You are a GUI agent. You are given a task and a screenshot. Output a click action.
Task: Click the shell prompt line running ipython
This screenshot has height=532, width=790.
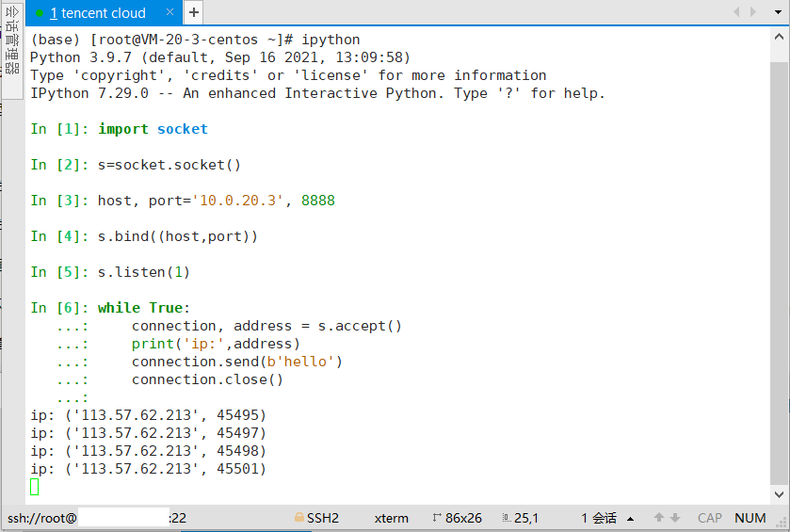[x=195, y=40]
